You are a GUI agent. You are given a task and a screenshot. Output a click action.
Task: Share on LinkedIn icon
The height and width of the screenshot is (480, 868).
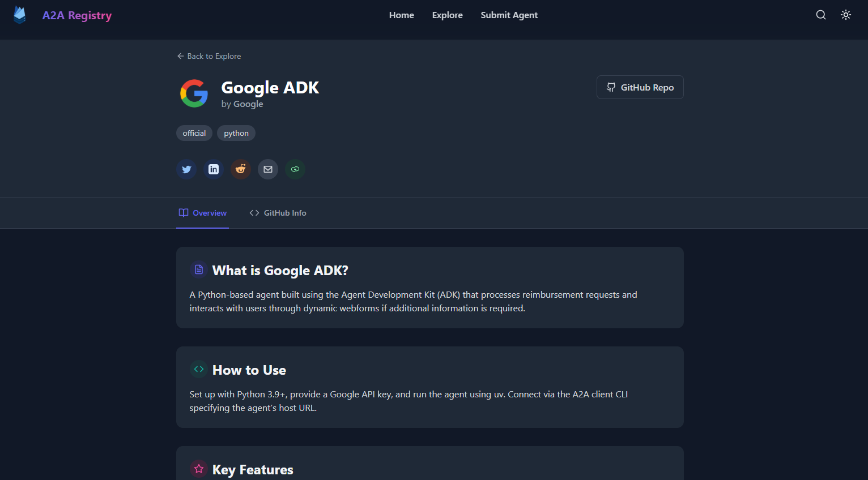point(214,169)
